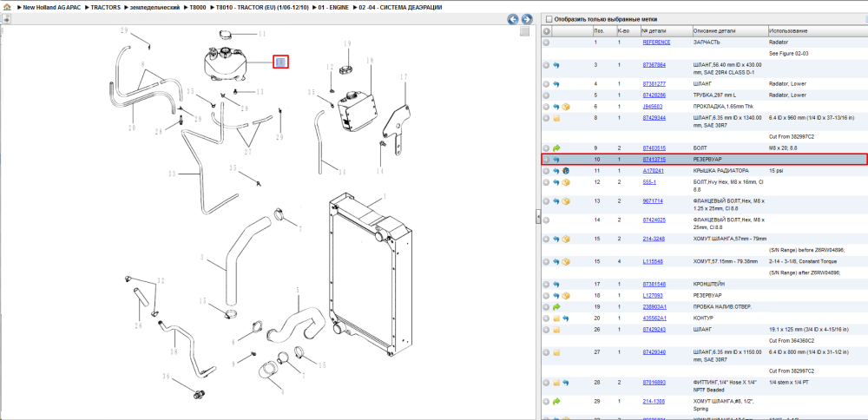Screen dimensions: 868x420
Task: Open part number link 87413715
Action: tap(654, 160)
